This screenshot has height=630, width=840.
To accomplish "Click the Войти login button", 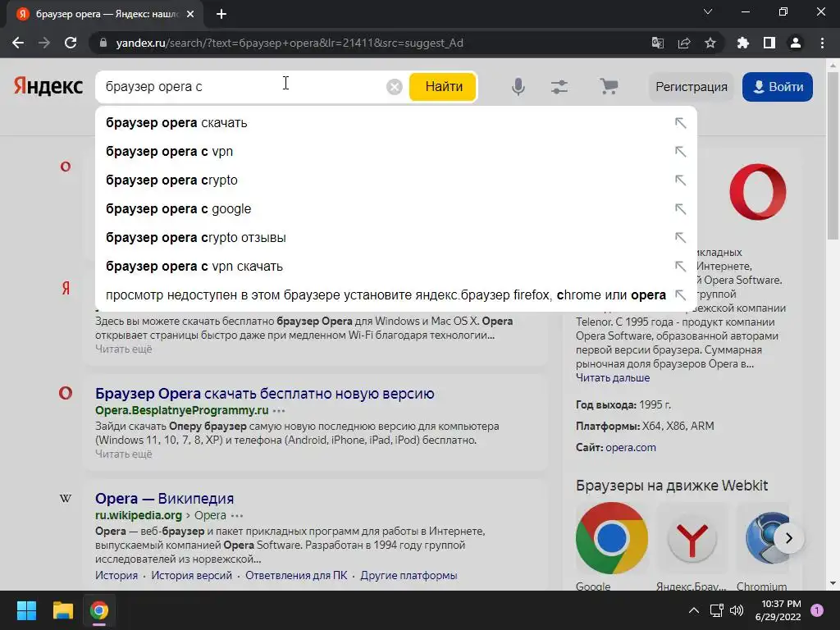I will point(778,87).
